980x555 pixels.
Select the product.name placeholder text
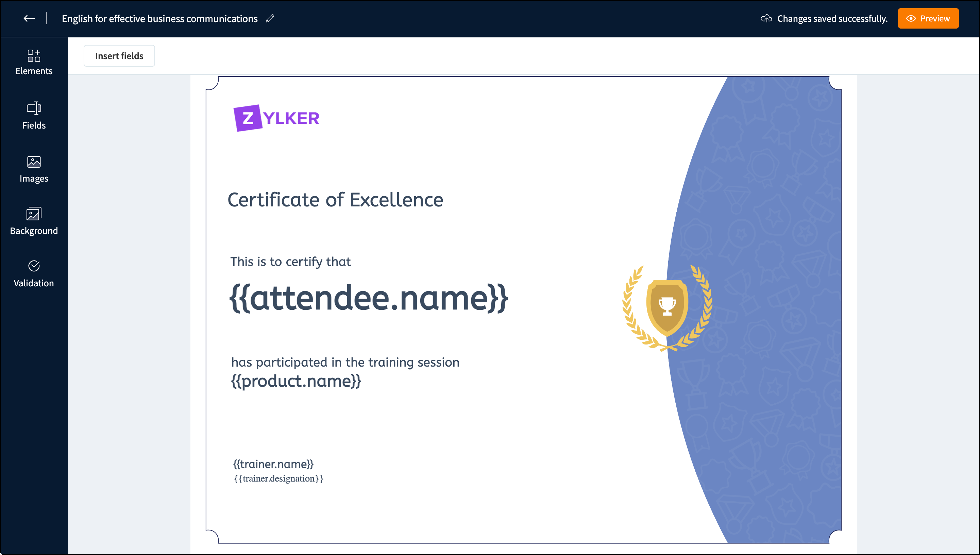[x=296, y=381]
